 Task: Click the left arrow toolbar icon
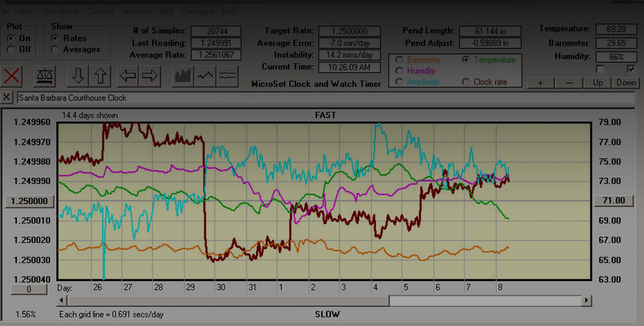click(x=128, y=76)
